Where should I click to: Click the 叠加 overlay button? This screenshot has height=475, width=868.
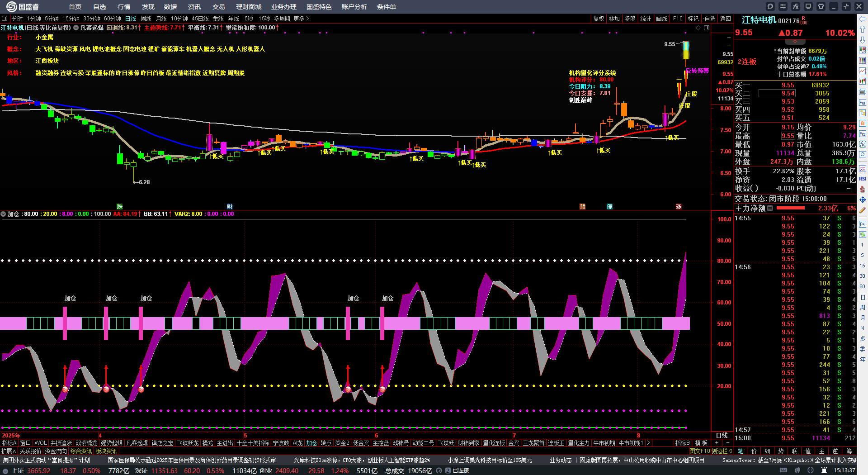click(614, 19)
